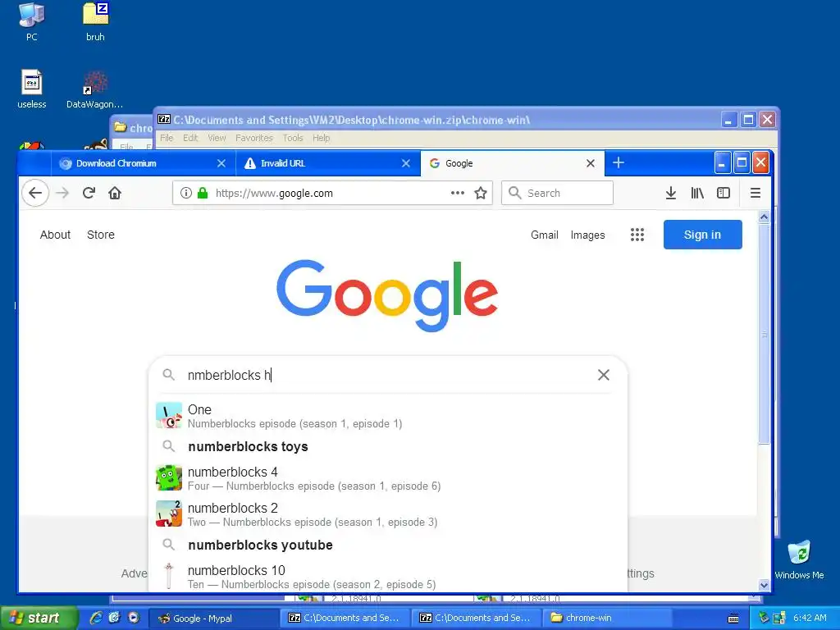Open File menu in 7-Zip window

pos(167,138)
